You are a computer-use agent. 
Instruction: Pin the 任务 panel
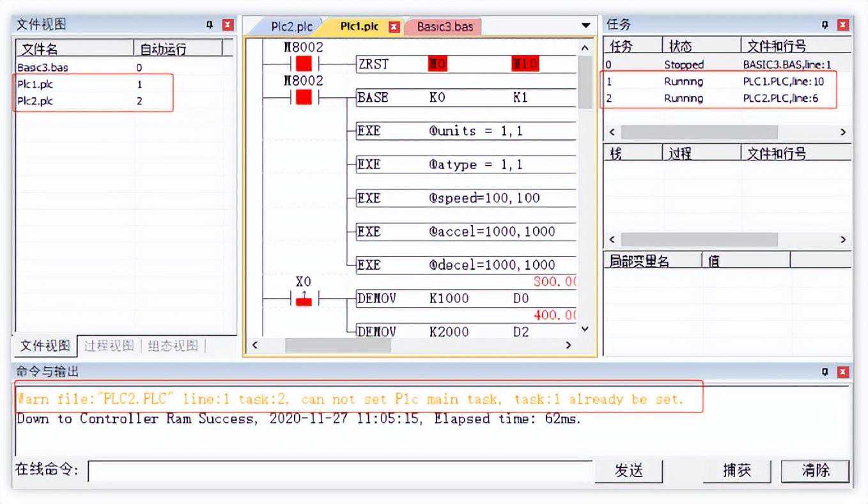pos(825,25)
